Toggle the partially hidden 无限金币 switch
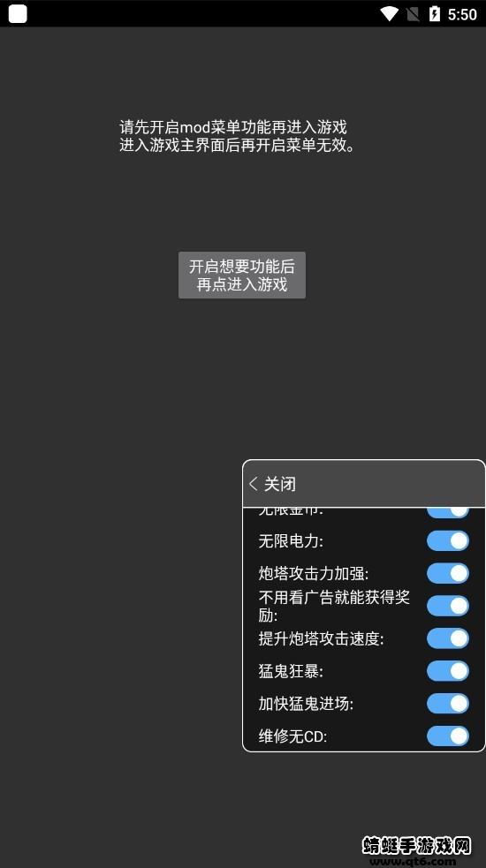Viewport: 486px width, 868px height. coord(448,513)
